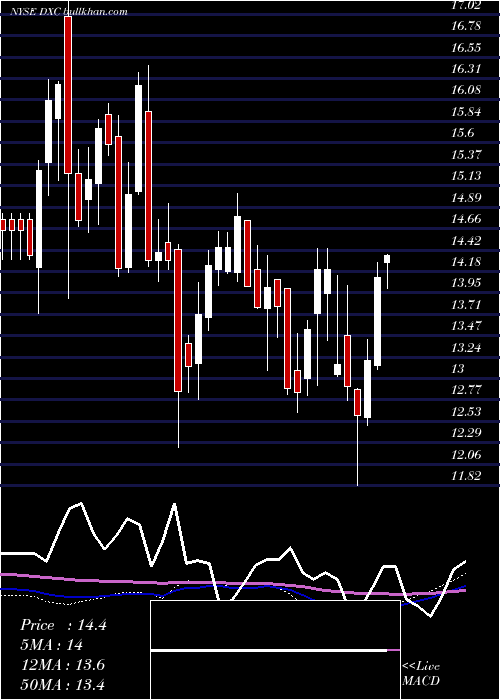Screen dimensions: 500x700
Task: Click the 16.78 price axis label
Action: [x=467, y=25]
